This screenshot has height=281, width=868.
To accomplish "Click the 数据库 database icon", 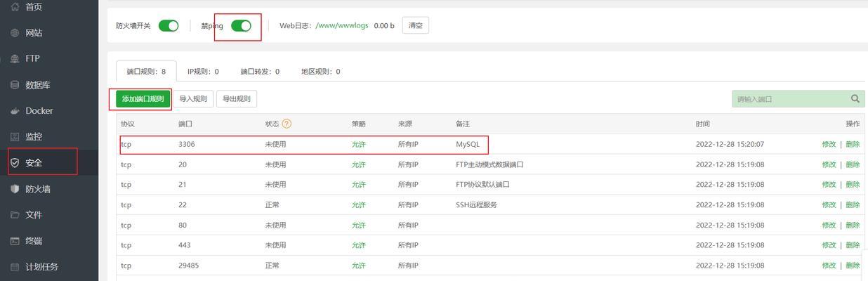I will coord(15,85).
